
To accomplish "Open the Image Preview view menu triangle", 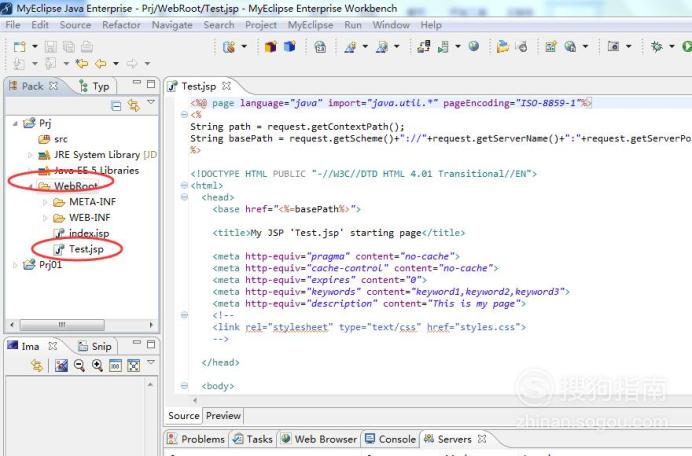I will point(151,362).
